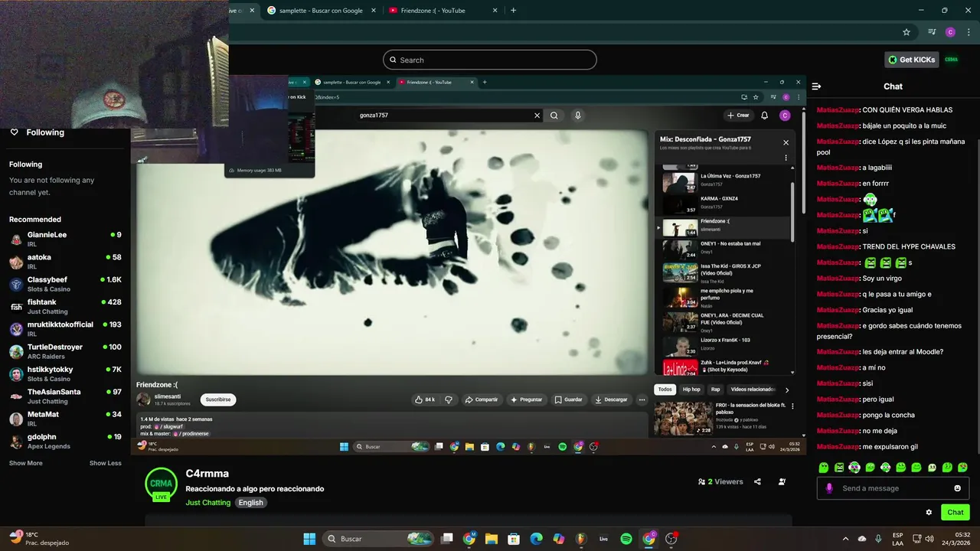
Task: Open a new Chrome tab with plus
Action: (513, 11)
